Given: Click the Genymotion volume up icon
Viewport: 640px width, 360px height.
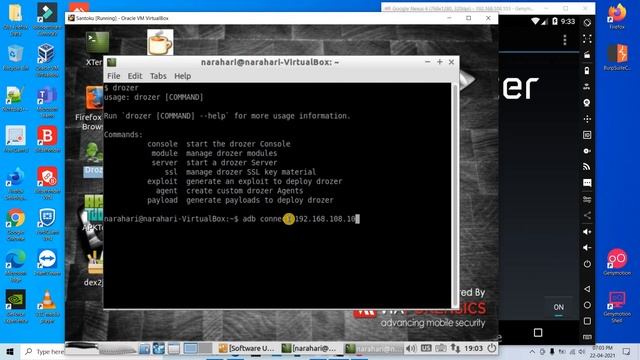Looking at the screenshot, I should pyautogui.click(x=587, y=231).
